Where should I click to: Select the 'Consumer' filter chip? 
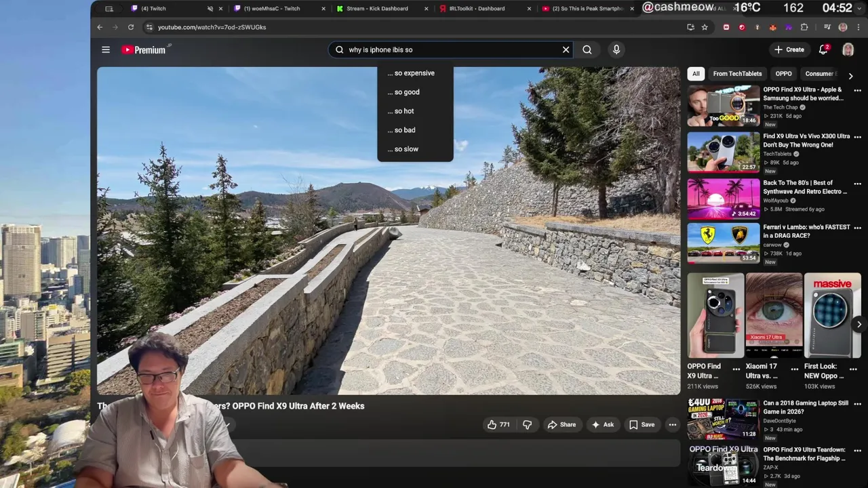pos(821,74)
